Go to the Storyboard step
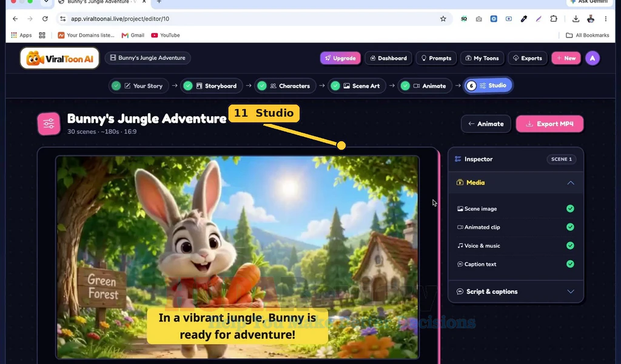Image resolution: width=621 pixels, height=364 pixels. (212, 86)
